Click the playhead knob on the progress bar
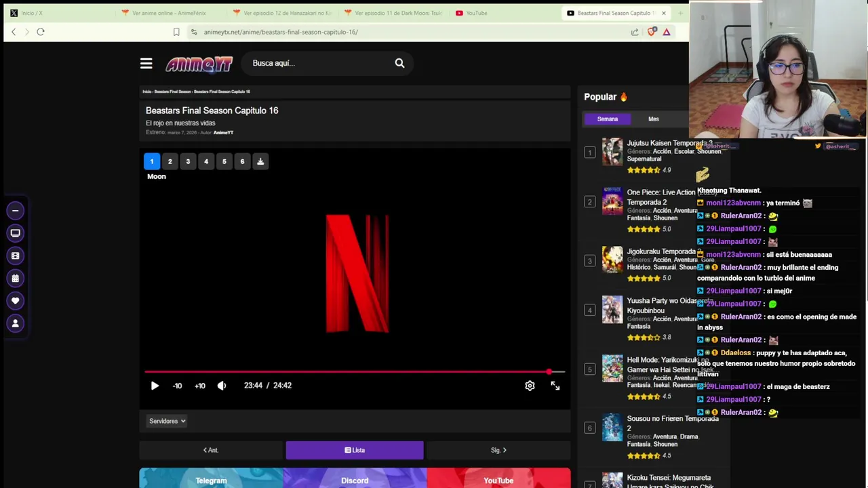The image size is (868, 488). (x=549, y=371)
